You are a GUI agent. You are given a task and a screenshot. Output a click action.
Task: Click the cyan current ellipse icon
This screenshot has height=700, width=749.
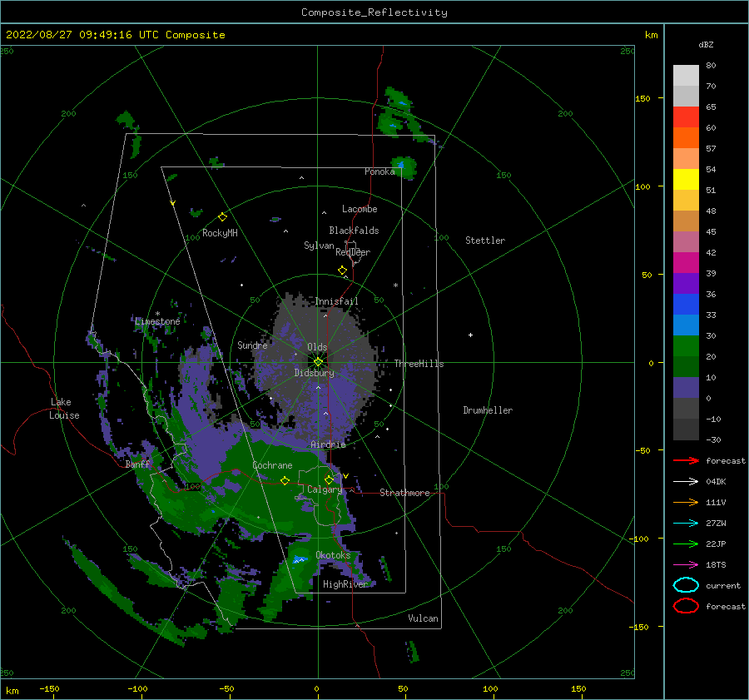(x=686, y=585)
